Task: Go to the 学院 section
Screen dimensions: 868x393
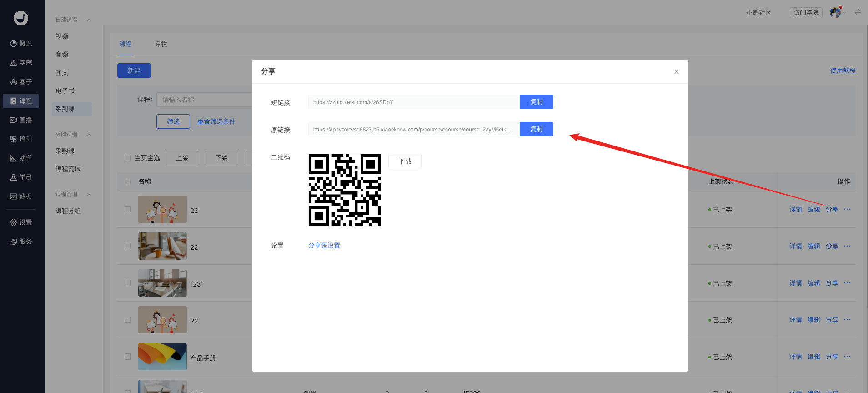Action: (21, 63)
